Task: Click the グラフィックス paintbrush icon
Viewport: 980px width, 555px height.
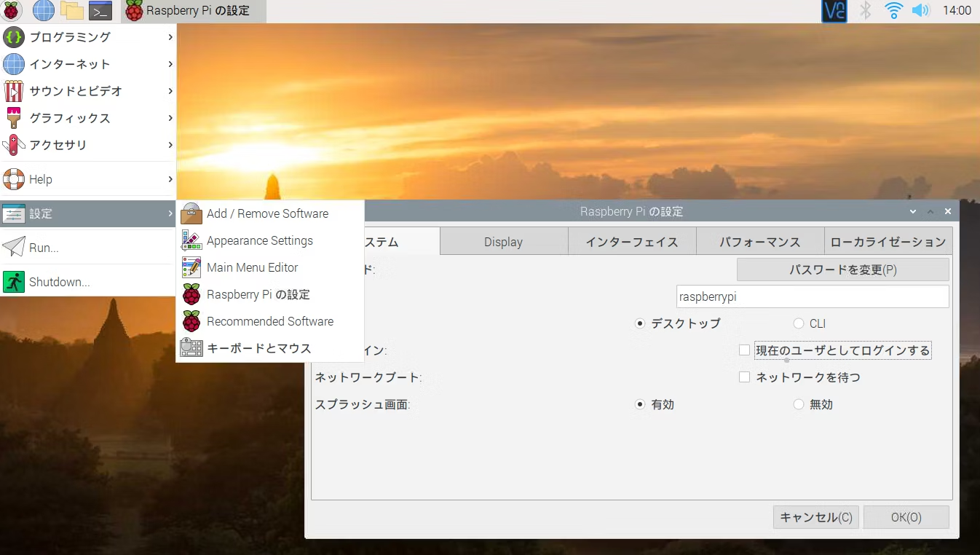Action: [x=14, y=118]
